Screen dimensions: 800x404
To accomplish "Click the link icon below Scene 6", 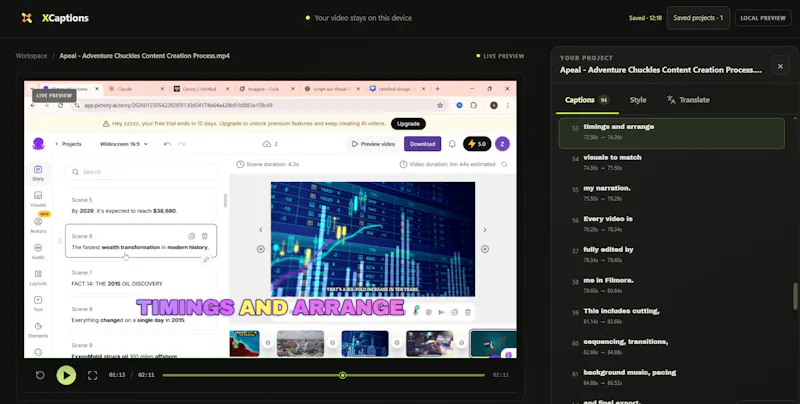I will coord(206,260).
